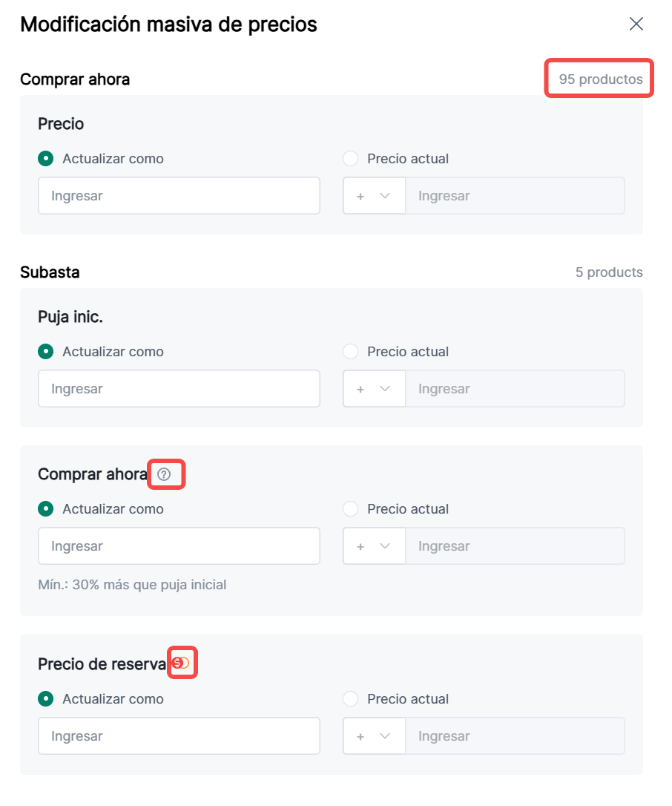The image size is (672, 806).
Task: Click Subasta Comprar ahora update price input
Action: click(179, 546)
